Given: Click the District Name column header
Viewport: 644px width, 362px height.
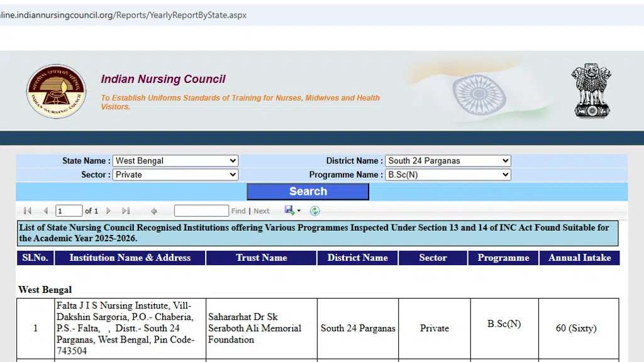Looking at the screenshot, I should [x=357, y=258].
